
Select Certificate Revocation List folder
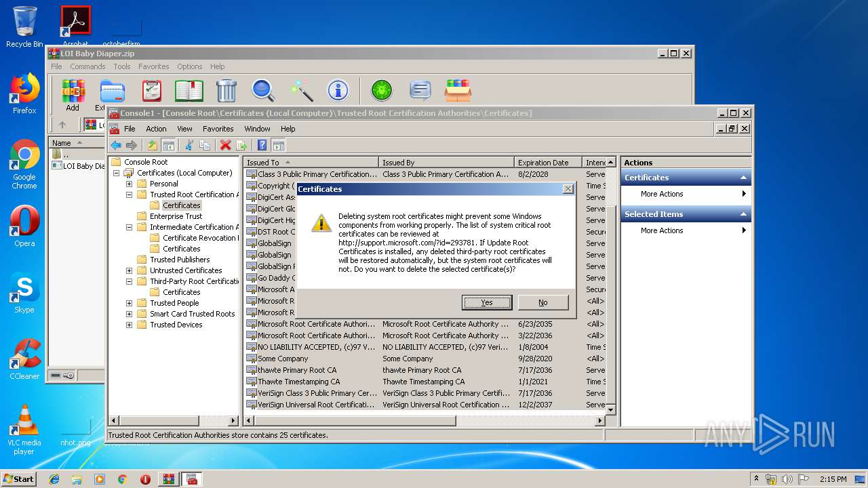(200, 238)
